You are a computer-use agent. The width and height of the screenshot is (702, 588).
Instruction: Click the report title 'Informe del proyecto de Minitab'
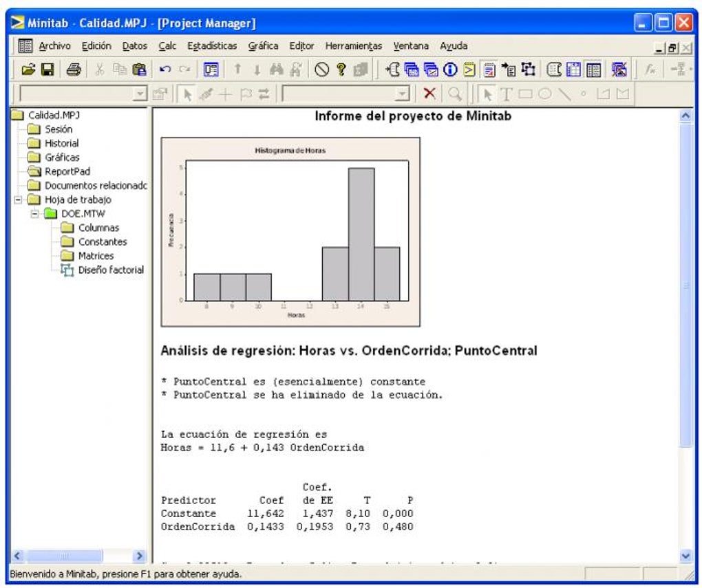[x=413, y=116]
